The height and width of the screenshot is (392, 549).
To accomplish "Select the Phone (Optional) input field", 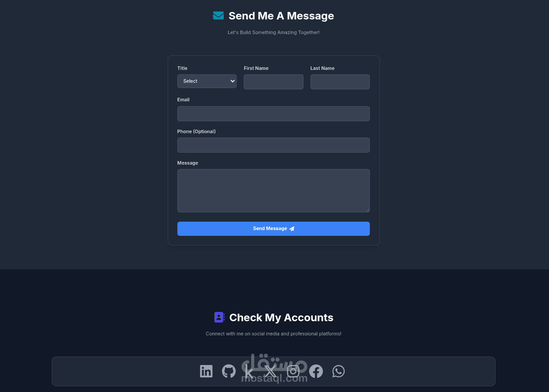I will [x=273, y=145].
